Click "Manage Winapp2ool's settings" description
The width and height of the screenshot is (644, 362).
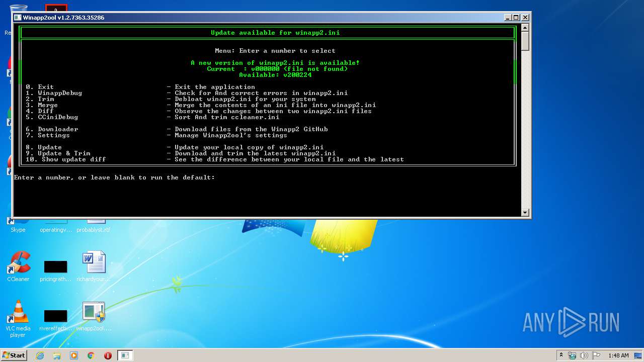point(231,135)
